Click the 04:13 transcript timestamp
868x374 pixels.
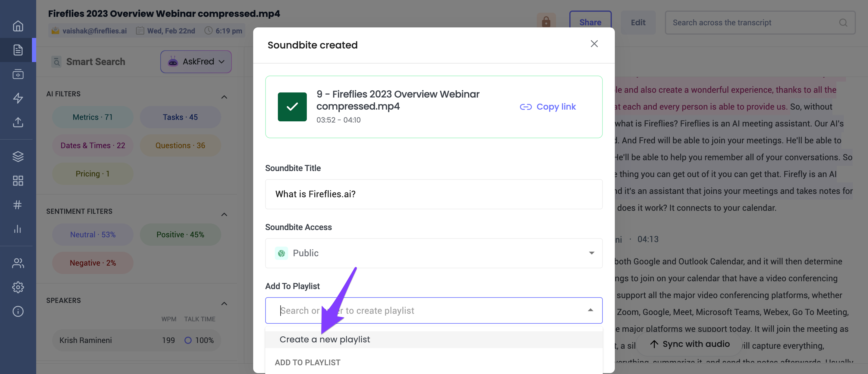coord(648,239)
